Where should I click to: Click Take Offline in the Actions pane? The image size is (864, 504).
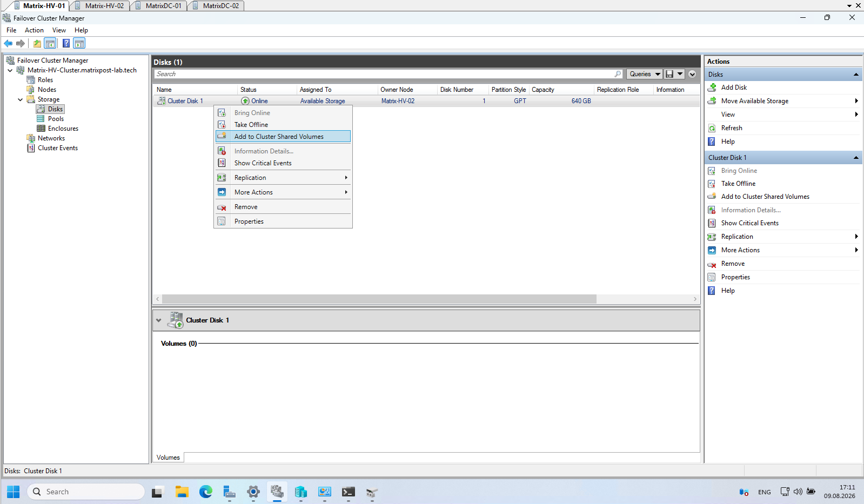[738, 184]
